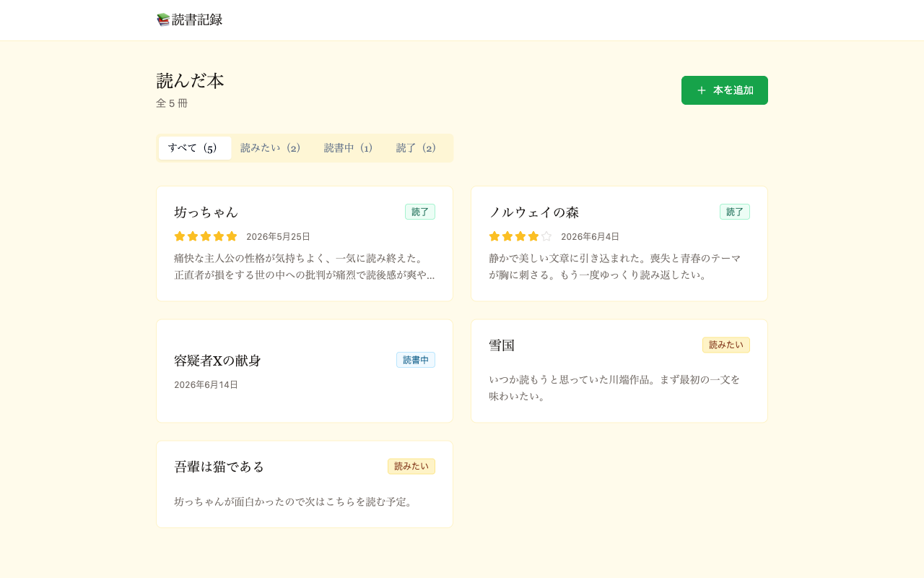Viewport: 924px width, 578px height.
Task: Open the 容疑者Xの献身 card title
Action: [x=217, y=360]
